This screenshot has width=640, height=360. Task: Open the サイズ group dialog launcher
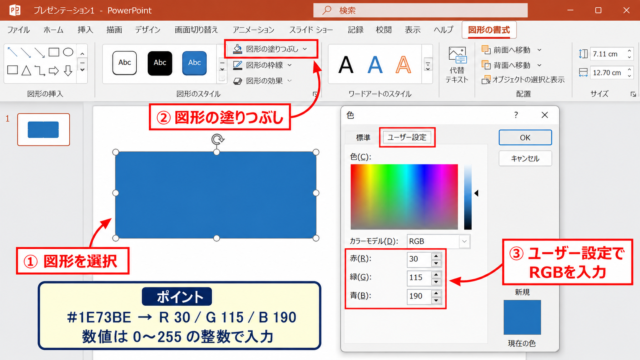pos(633,94)
